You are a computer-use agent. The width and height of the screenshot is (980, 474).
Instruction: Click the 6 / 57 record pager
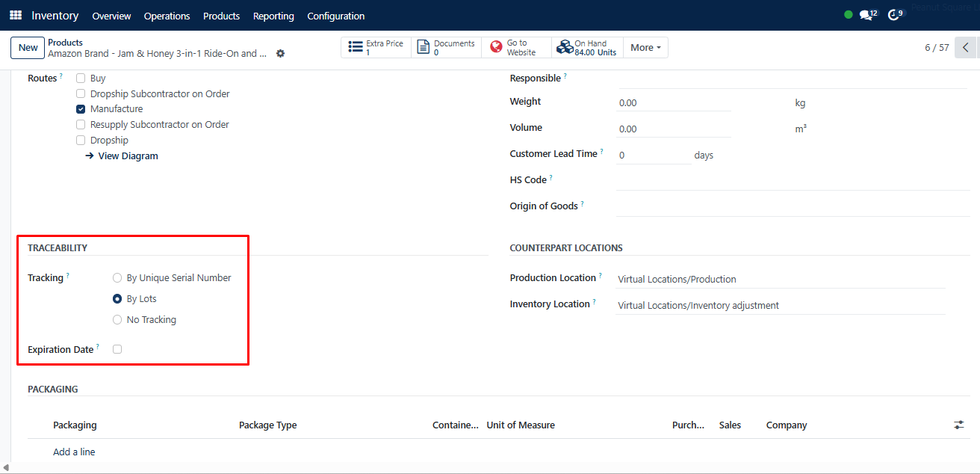937,48
